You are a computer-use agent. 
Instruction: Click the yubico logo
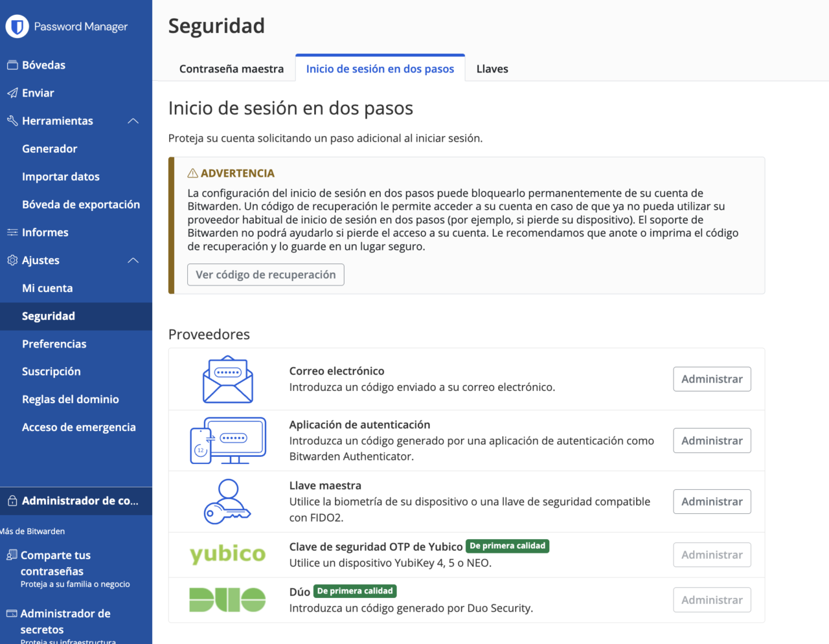[x=227, y=555]
